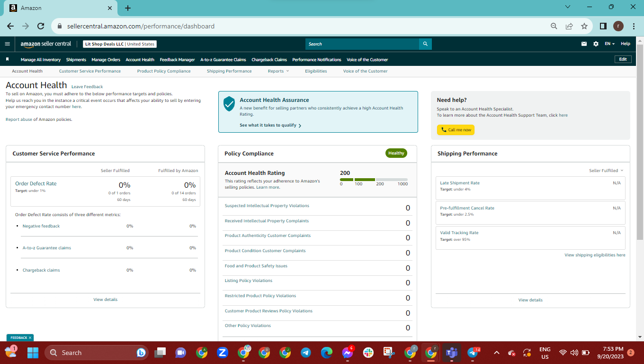Open the Windows Start menu
644x364 pixels.
pos(33,353)
